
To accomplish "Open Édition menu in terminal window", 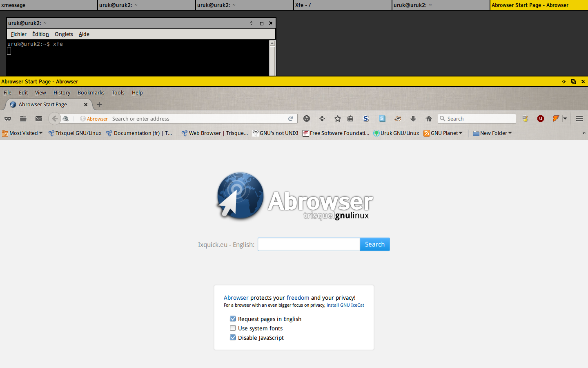I will click(x=40, y=34).
